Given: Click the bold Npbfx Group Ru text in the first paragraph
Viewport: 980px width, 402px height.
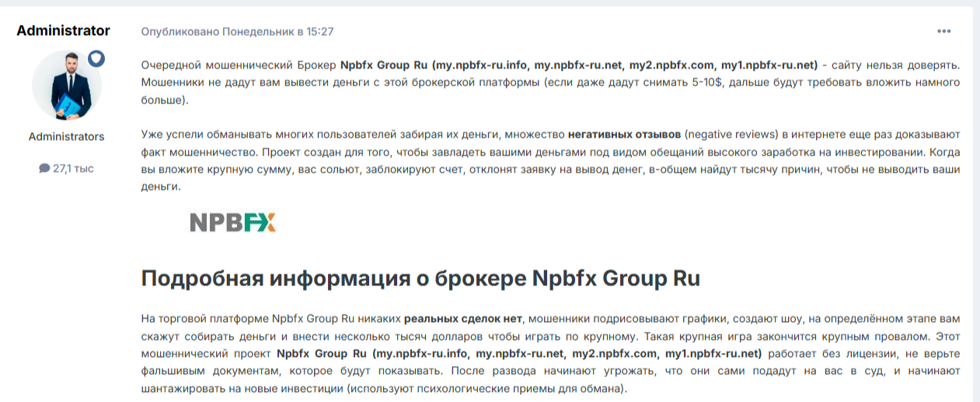Looking at the screenshot, I should pos(384,65).
